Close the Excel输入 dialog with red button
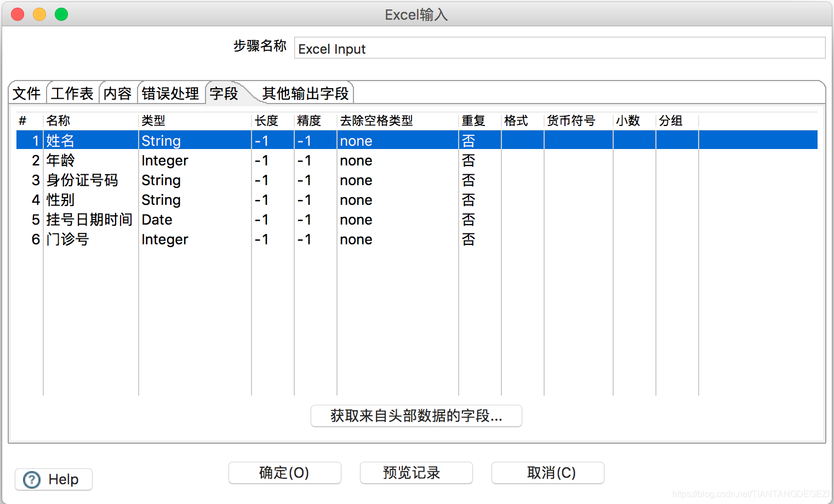The height and width of the screenshot is (504, 834). click(18, 14)
